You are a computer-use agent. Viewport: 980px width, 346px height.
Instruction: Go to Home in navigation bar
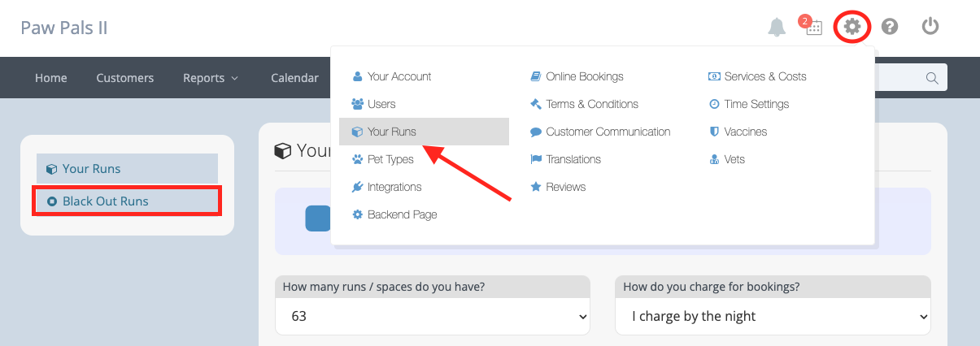(51, 78)
